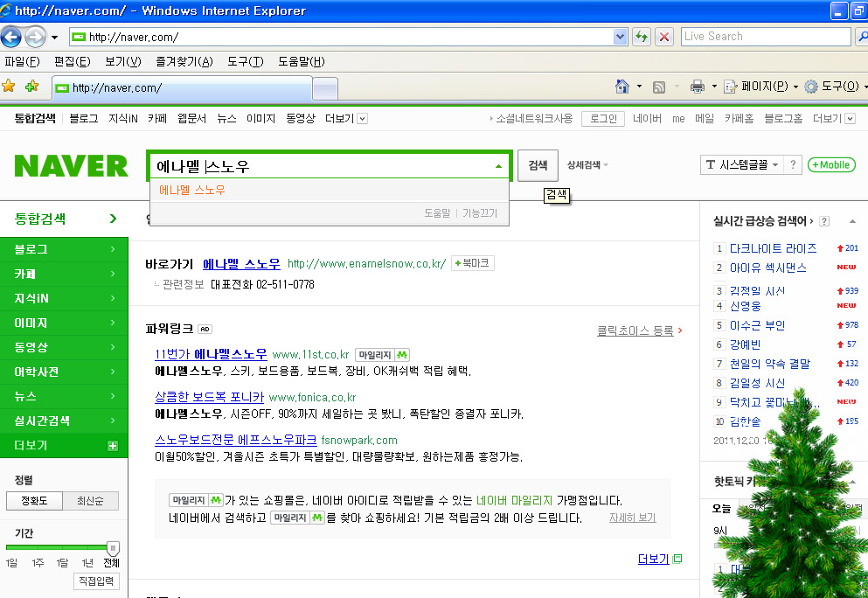Open the new blank browser tab

click(x=325, y=88)
